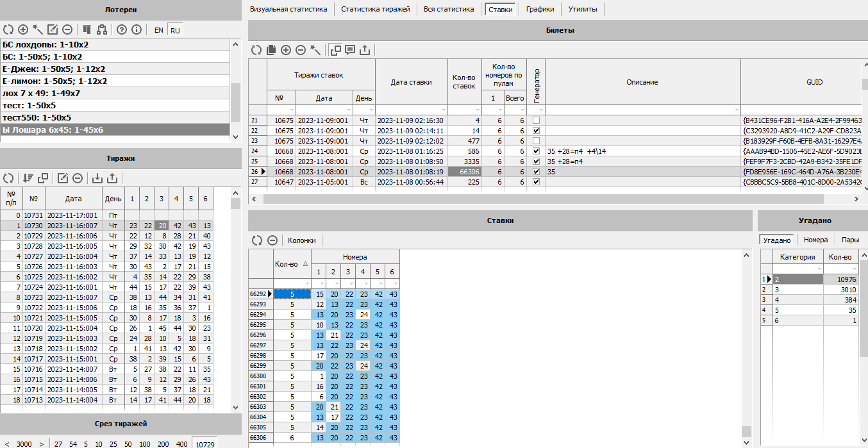Remove lottery with minus icon in Лотереи
868x448 pixels.
click(x=67, y=29)
